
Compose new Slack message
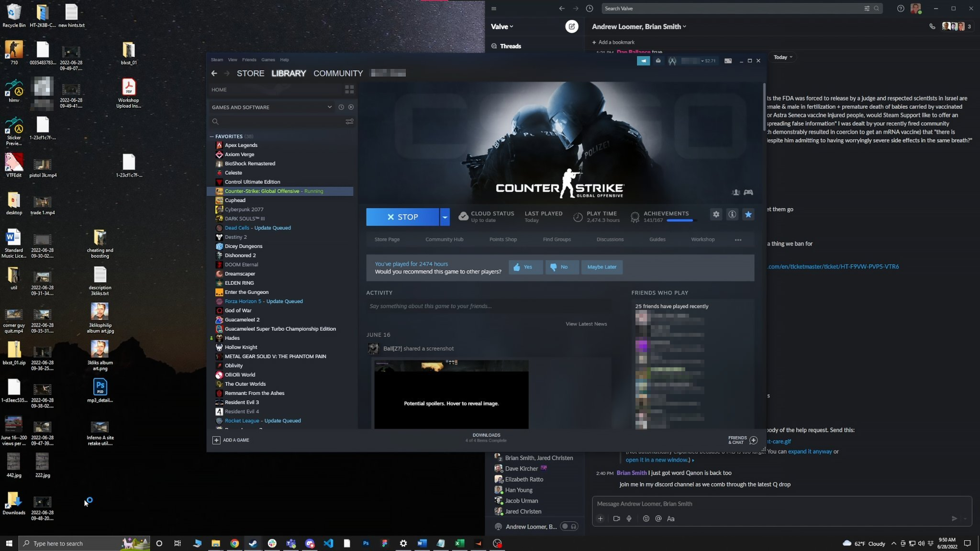click(x=571, y=26)
